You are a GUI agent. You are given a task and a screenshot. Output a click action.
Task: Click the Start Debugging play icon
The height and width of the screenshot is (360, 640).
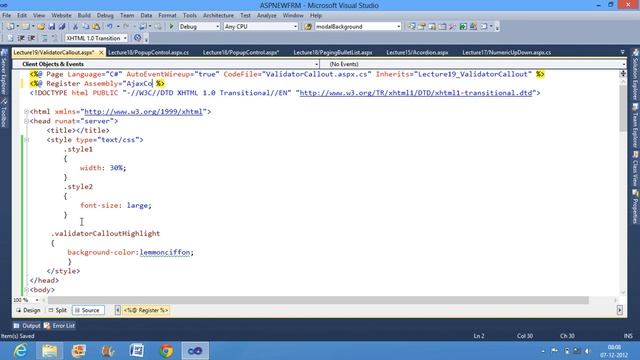pyautogui.click(x=171, y=27)
